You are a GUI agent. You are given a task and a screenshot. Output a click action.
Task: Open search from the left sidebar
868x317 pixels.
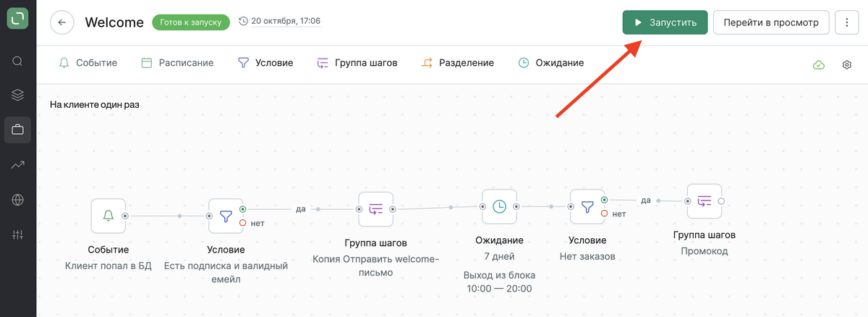[x=18, y=61]
